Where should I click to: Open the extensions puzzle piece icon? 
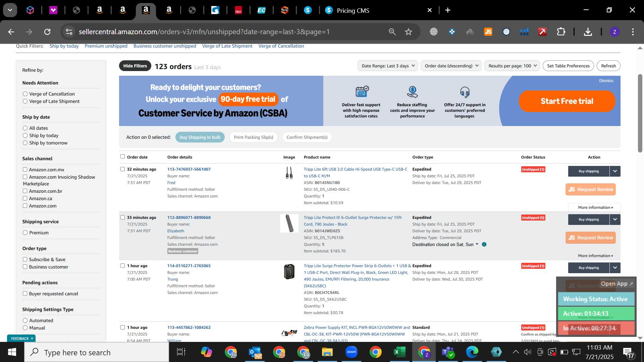561,32
